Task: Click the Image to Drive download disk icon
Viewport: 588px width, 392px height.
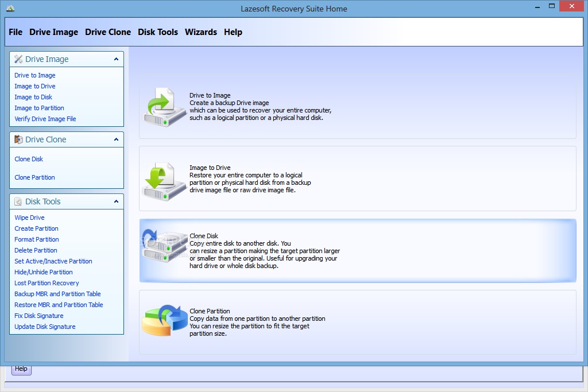Action: [x=164, y=181]
